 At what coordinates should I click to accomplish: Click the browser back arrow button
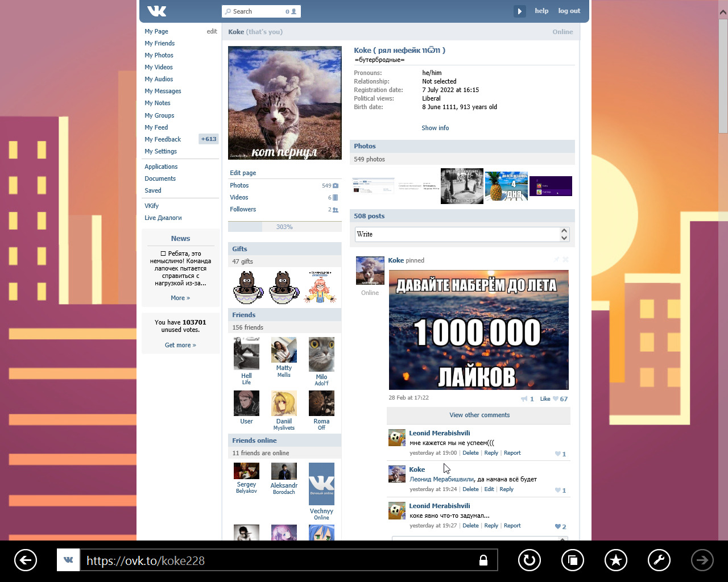25,560
